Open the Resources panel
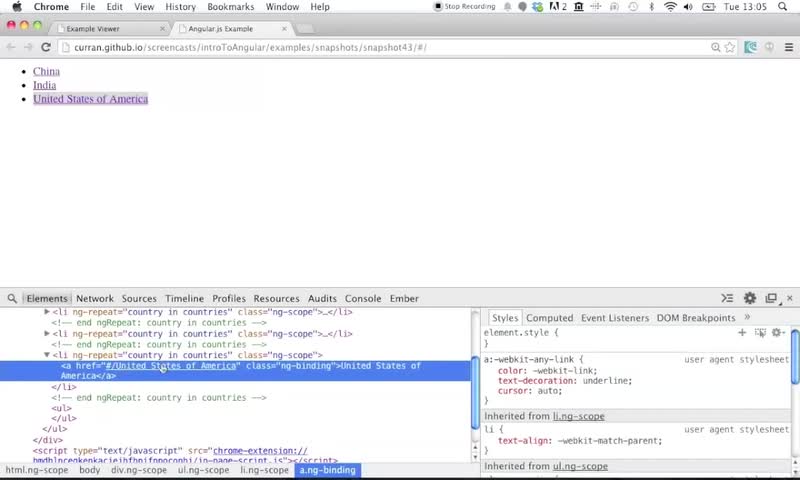Screen dimensions: 800x480 (276, 298)
